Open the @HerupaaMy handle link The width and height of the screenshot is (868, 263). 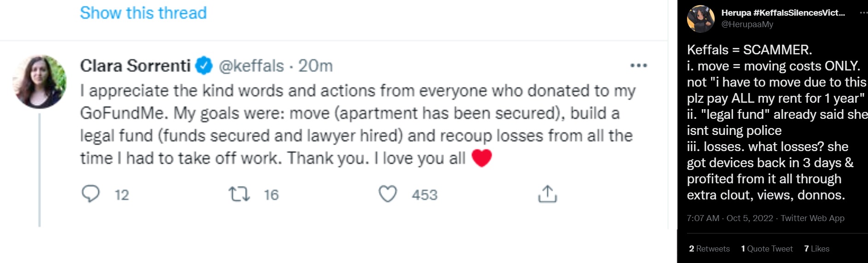(747, 24)
